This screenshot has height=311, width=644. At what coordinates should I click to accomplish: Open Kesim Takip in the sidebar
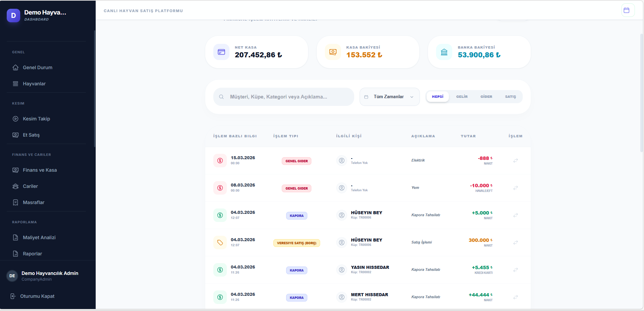point(36,119)
